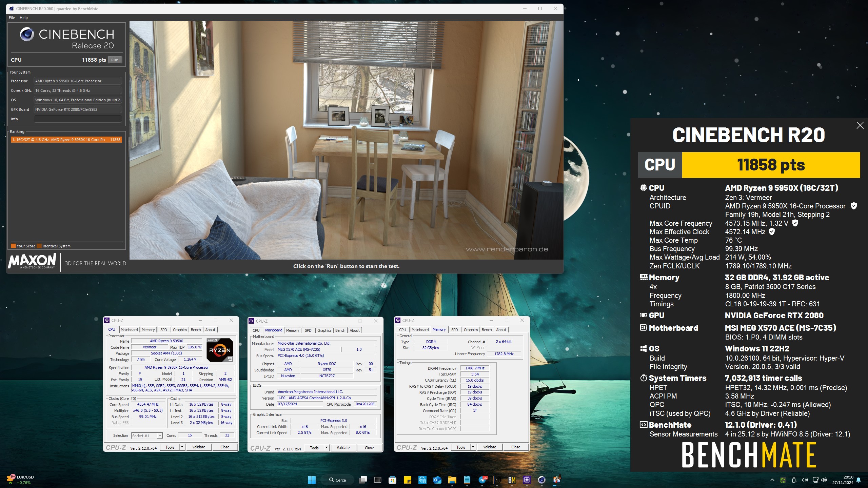Screen dimensions: 868x488
Task: Click the Cinebench ranking panel scrollbar grip
Action: (x=128, y=147)
